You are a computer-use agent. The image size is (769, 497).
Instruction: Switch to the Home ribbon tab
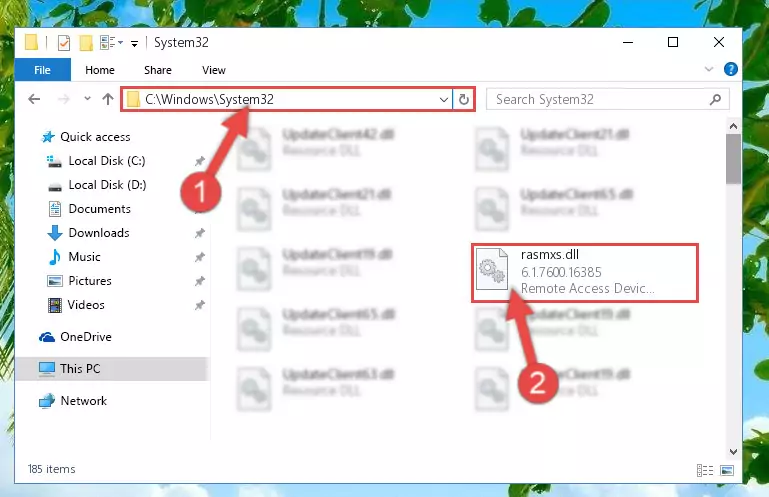(x=100, y=70)
